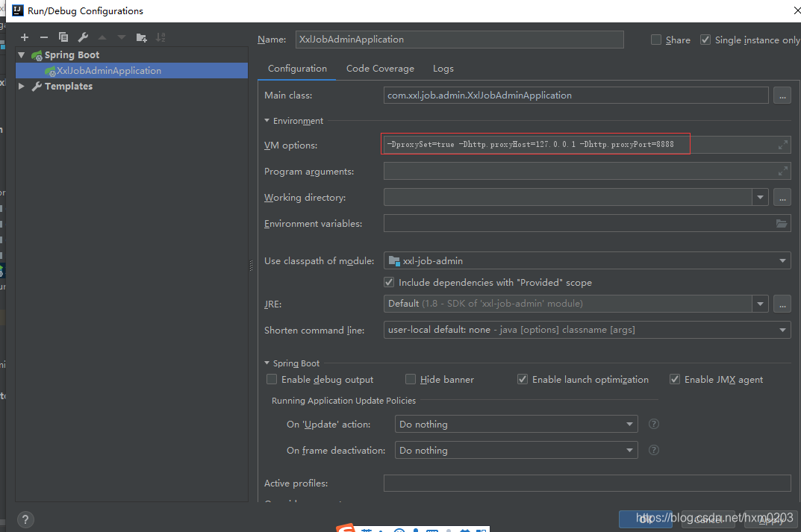The height and width of the screenshot is (532, 801).
Task: Click the dialog OK button
Action: click(644, 519)
